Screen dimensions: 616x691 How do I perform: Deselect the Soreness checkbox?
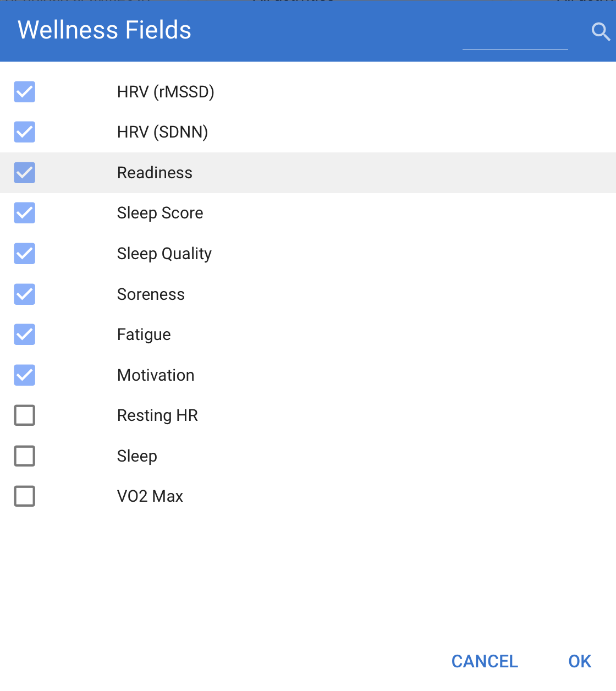(25, 294)
